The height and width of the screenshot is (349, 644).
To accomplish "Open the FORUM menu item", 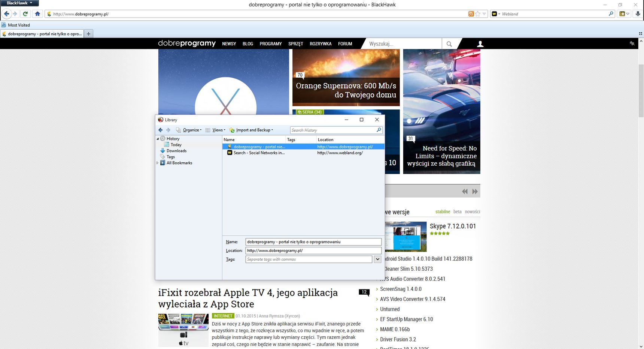I will (345, 44).
